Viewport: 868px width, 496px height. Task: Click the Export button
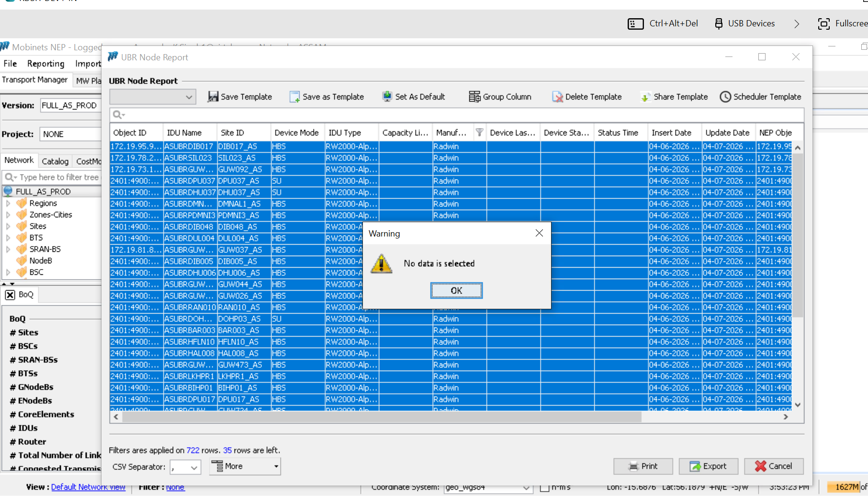pyautogui.click(x=708, y=466)
